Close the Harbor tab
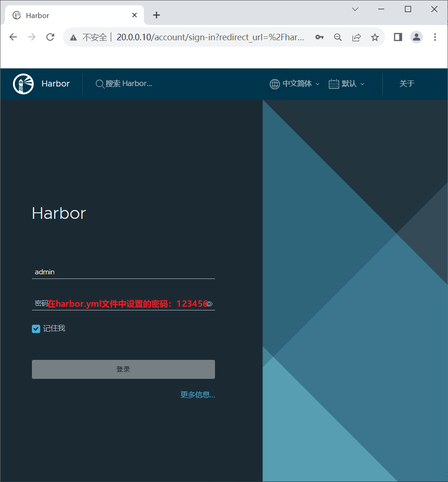 [x=134, y=15]
